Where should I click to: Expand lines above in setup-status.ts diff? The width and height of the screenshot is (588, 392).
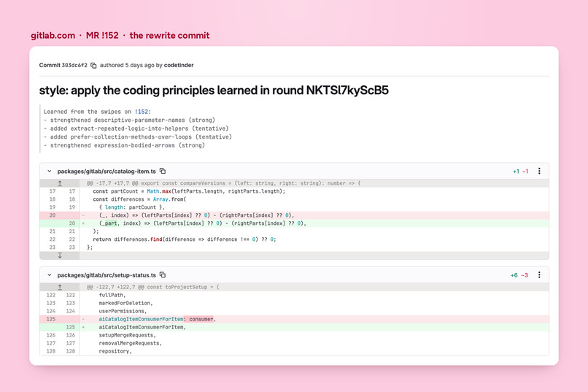60,287
